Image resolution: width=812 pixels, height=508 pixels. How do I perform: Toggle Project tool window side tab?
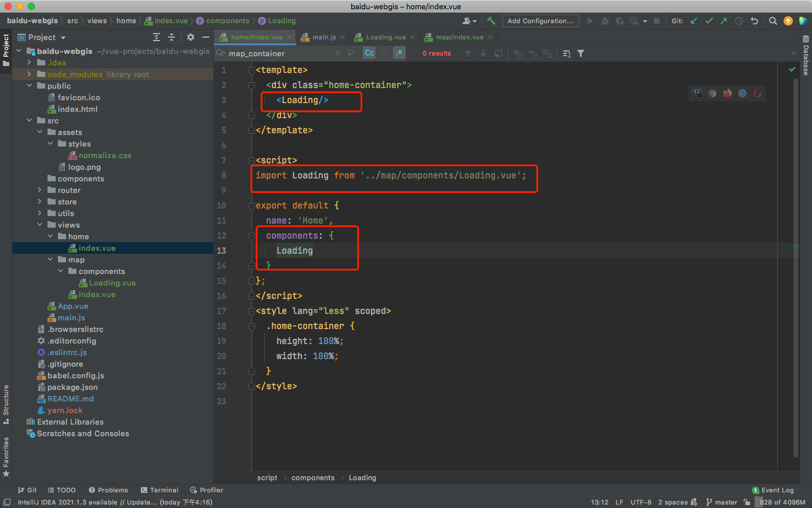[6, 50]
